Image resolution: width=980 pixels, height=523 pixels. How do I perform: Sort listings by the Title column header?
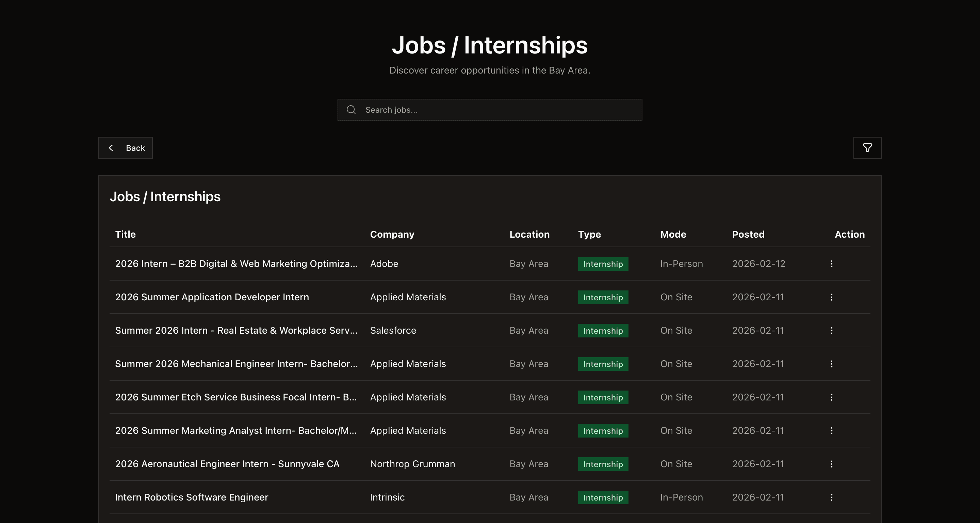point(125,235)
